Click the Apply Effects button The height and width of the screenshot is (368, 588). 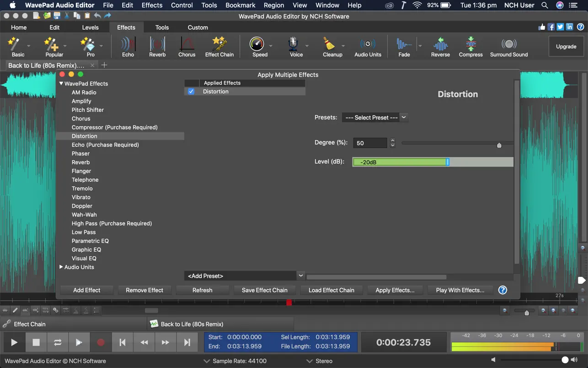tap(395, 290)
